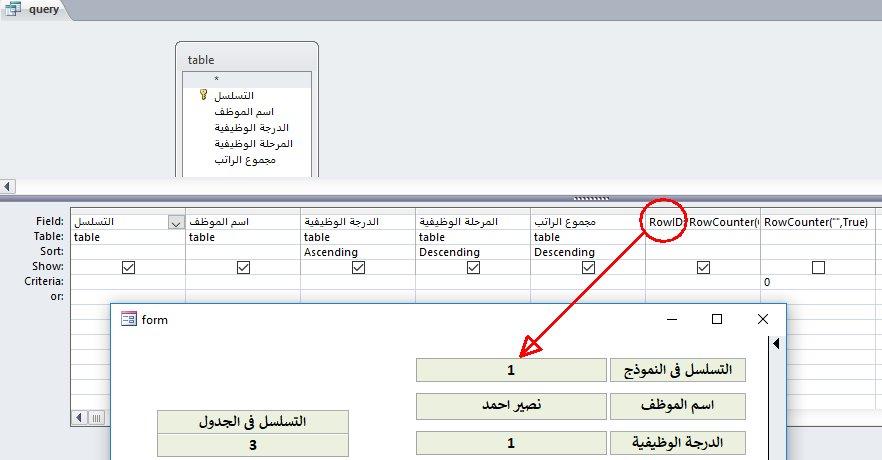This screenshot has width=882, height=460.
Task: Click Descending sort cell for مجموع الراتب
Action: pyautogui.click(x=587, y=252)
